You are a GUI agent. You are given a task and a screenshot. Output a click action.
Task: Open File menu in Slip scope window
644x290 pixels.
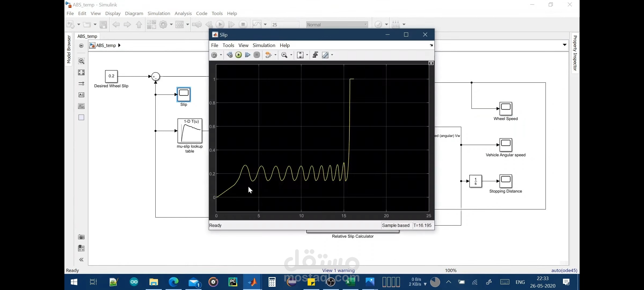point(215,45)
